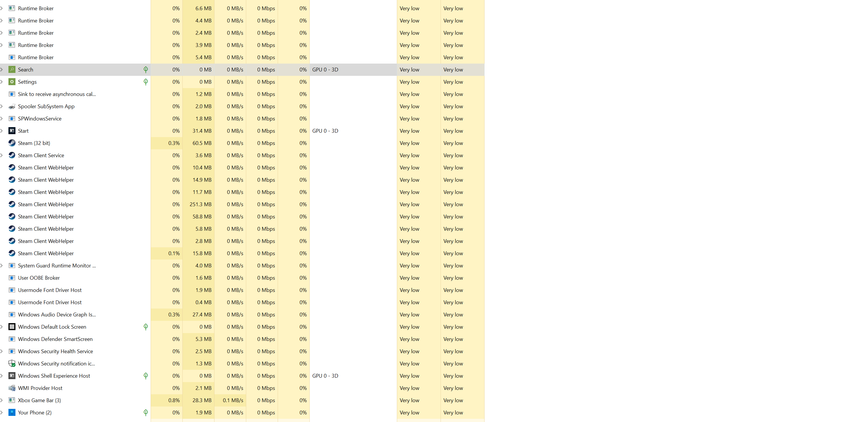The height and width of the screenshot is (422, 868).
Task: Click the Settings process gear icon
Action: pyautogui.click(x=12, y=82)
